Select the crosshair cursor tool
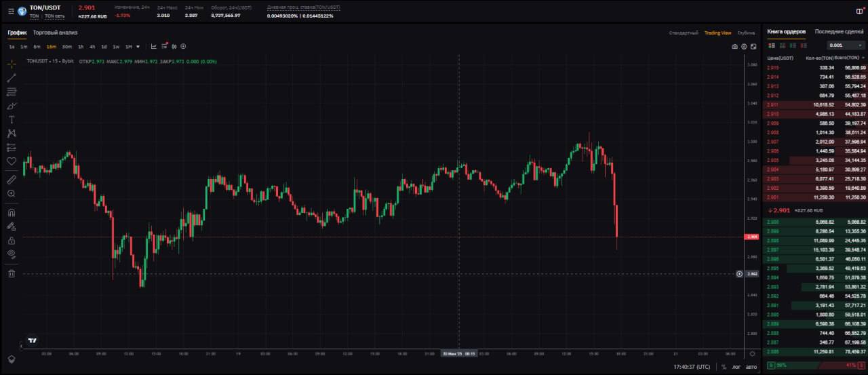The width and height of the screenshot is (868, 375). pos(12,64)
